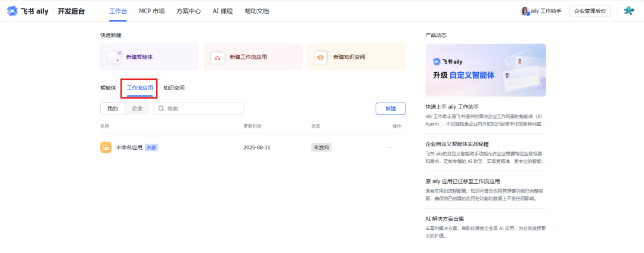The width and height of the screenshot is (644, 253).
Task: Open the aily 工作助手 avatar
Action: (x=525, y=11)
